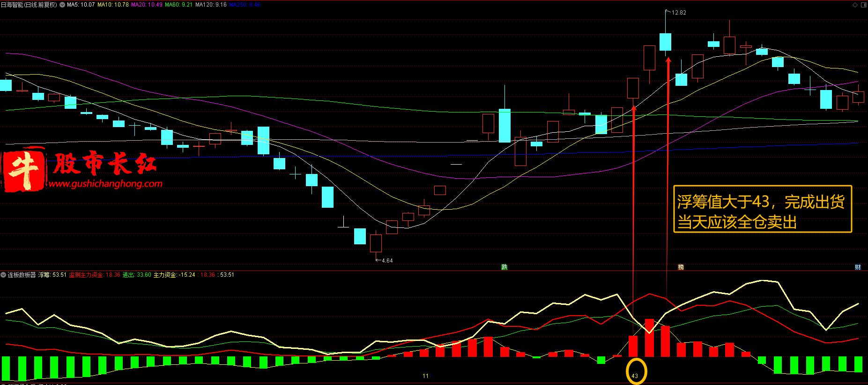
Task: Click the blue MA250: 8.46 legend label
Action: pos(245,5)
